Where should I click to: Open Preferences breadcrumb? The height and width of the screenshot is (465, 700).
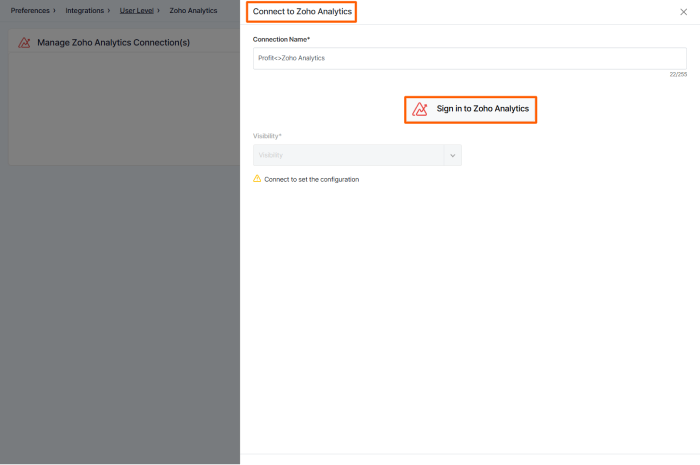[30, 10]
